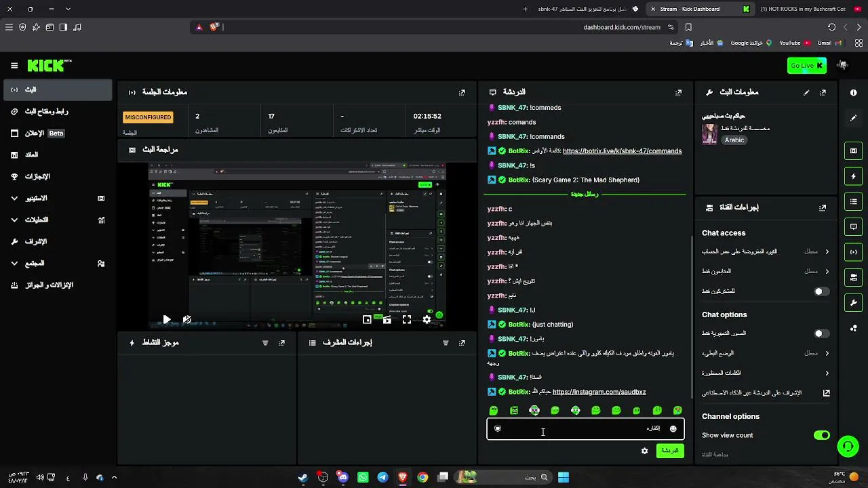Open stream preview settings gear

pos(427,319)
